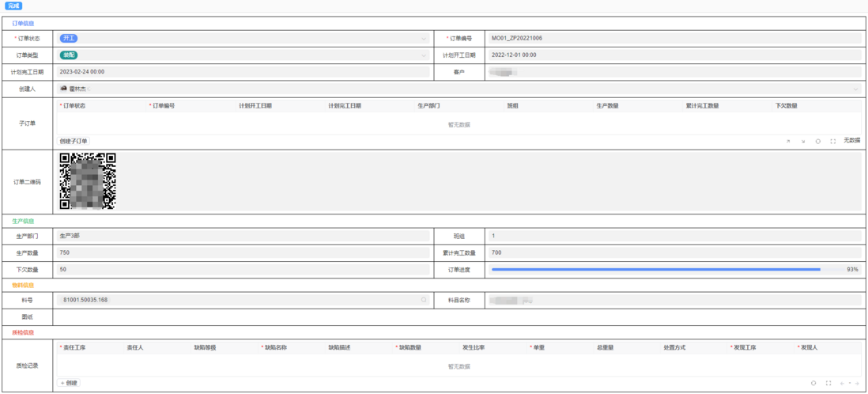Click the 生产数量 field showing 750
Screen dimensions: 868x394
coord(243,252)
